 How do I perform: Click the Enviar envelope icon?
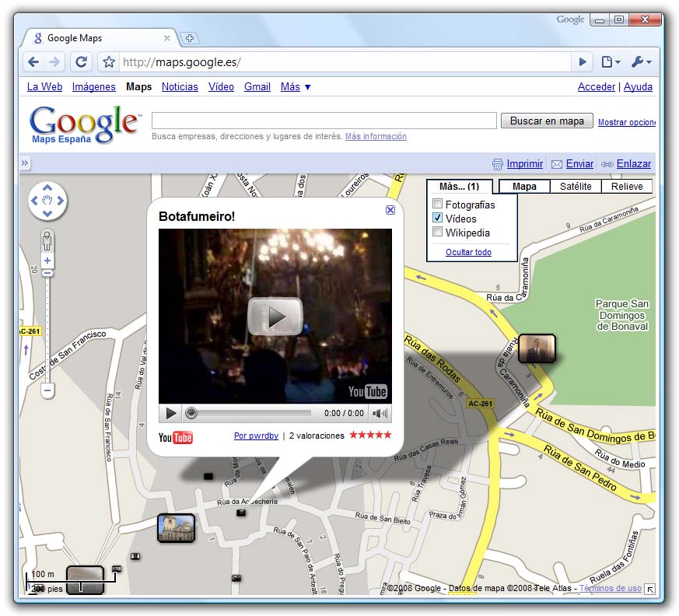point(557,164)
